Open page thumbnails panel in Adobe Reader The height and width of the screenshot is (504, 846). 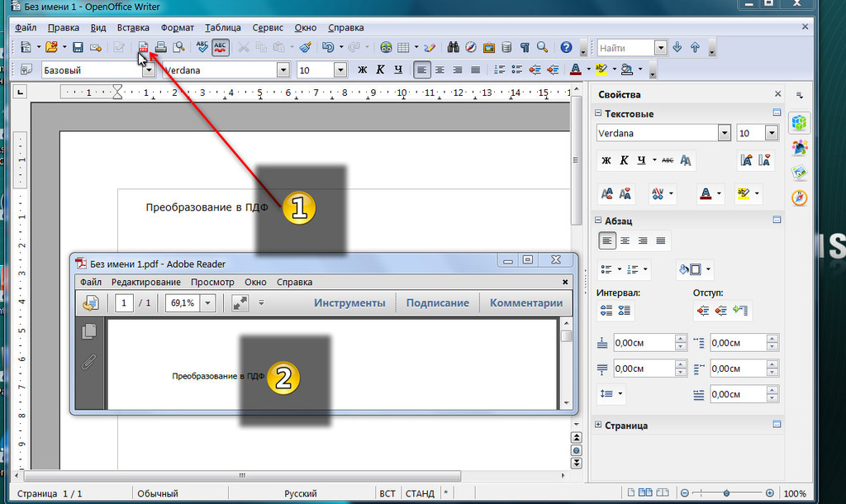tap(89, 330)
